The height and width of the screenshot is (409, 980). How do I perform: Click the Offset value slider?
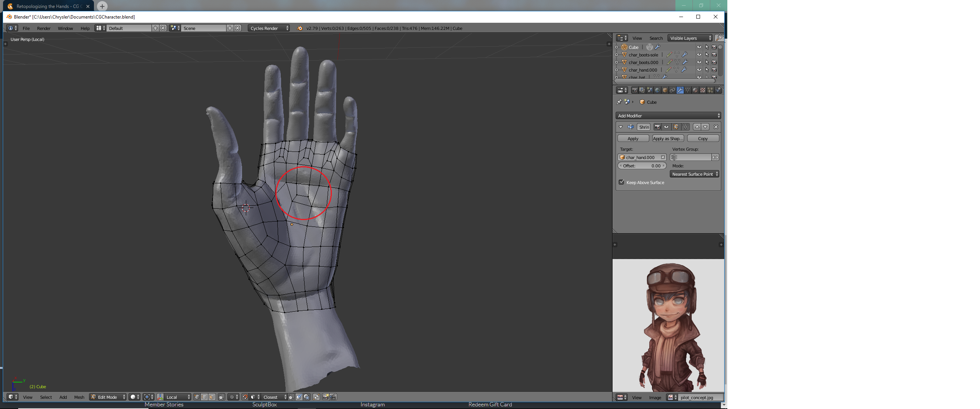coord(641,165)
